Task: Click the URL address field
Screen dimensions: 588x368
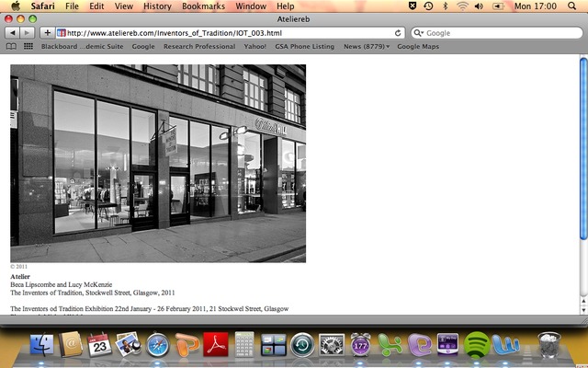Action: pyautogui.click(x=230, y=33)
